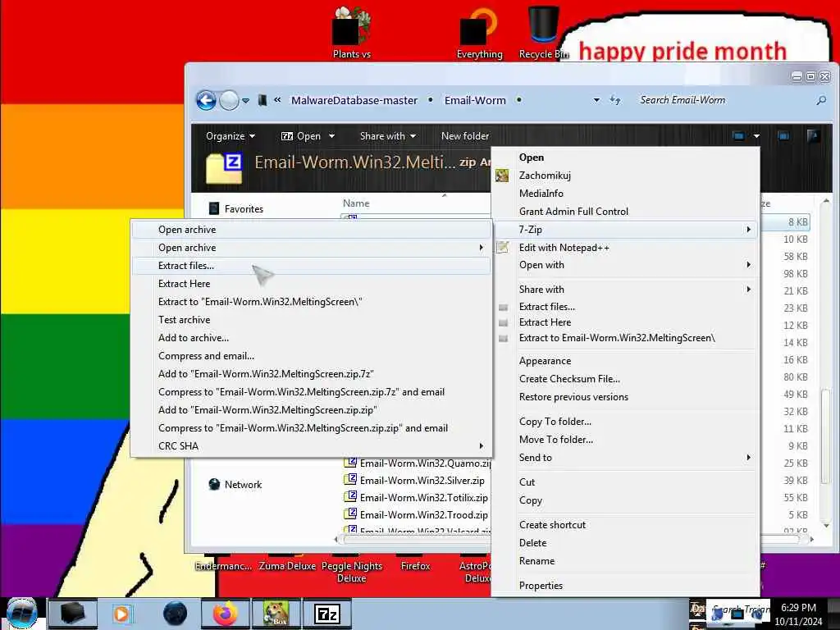Expand the Open with submenu
This screenshot has width=840, height=630.
[x=625, y=265]
